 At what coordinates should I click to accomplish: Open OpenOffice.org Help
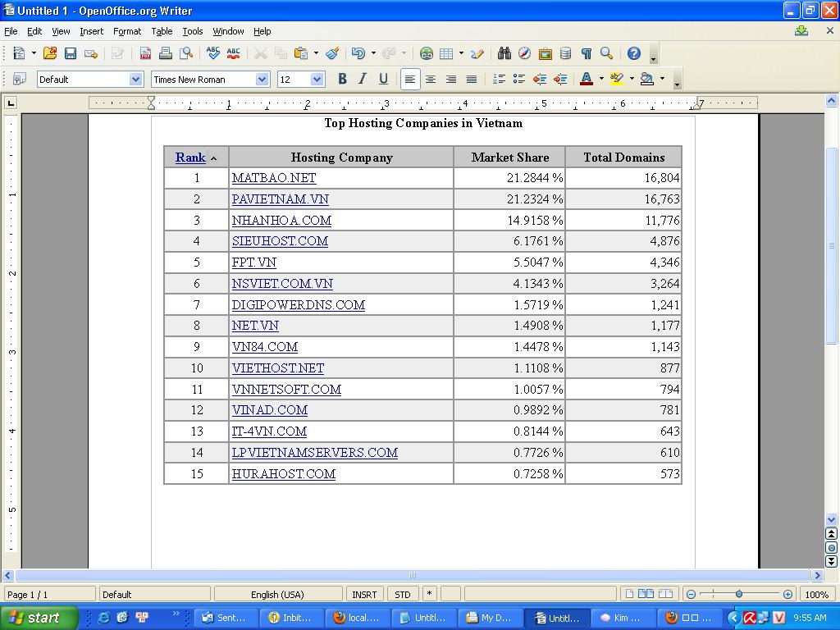634,53
